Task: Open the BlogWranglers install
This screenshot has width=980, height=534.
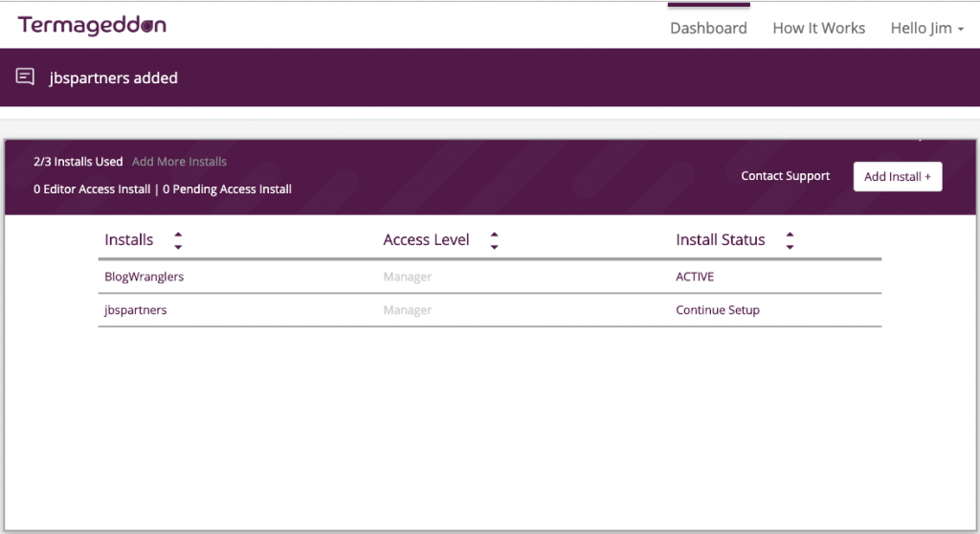Action: tap(145, 277)
